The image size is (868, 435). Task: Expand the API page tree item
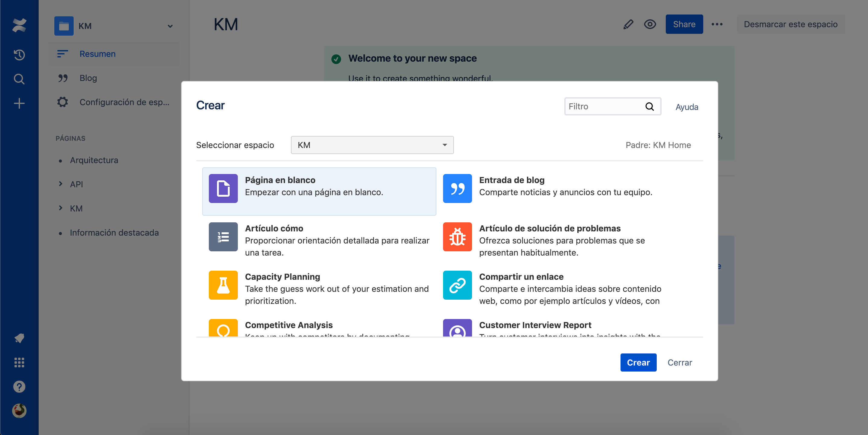(61, 184)
